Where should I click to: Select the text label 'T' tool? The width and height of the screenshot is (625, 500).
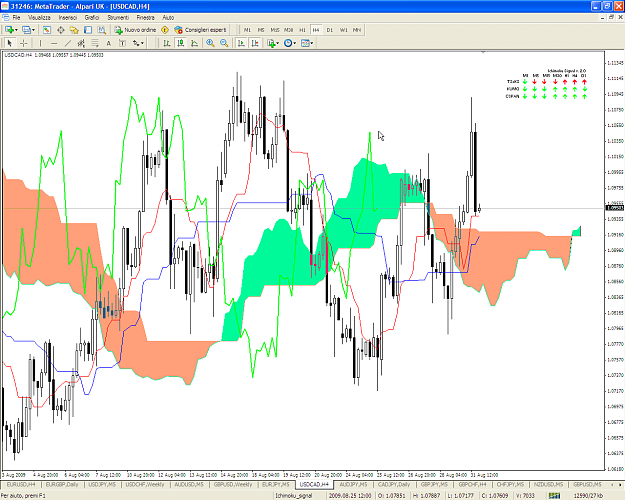point(122,43)
